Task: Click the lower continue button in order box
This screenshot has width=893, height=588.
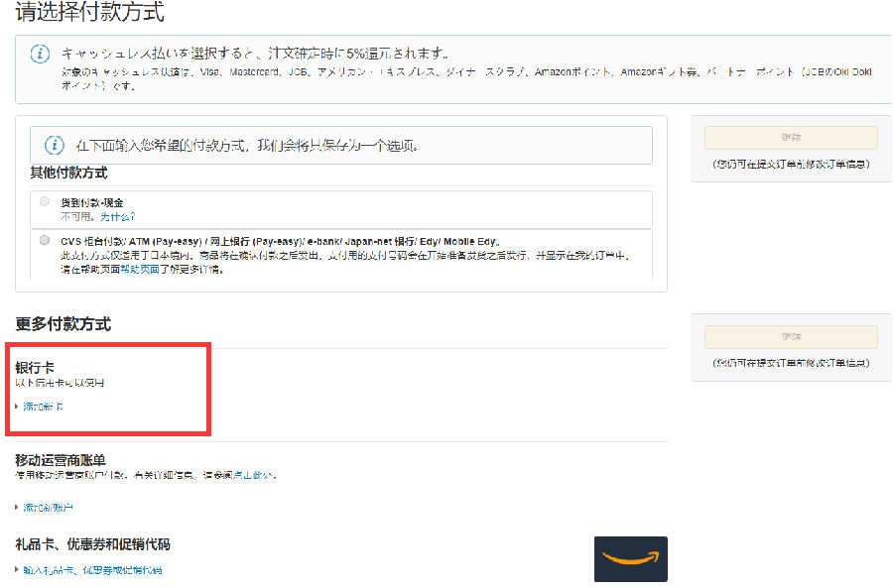Action: [x=791, y=336]
